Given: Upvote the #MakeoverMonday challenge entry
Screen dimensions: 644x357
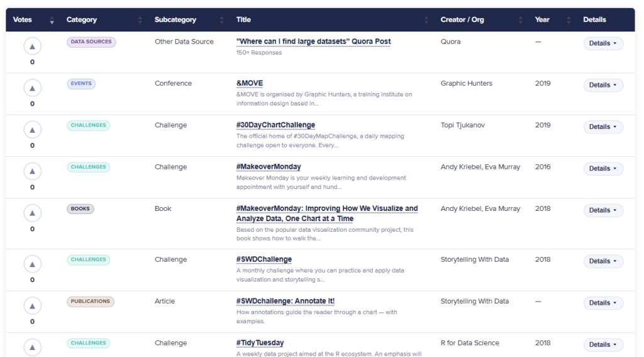Looking at the screenshot, I should click(33, 171).
